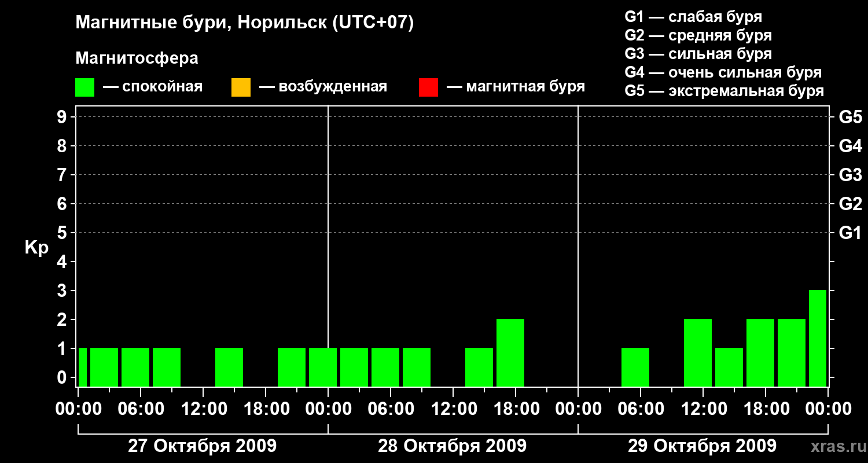The image size is (868, 463).
Task: Click the G2 tick label on right axis
Action: [851, 204]
